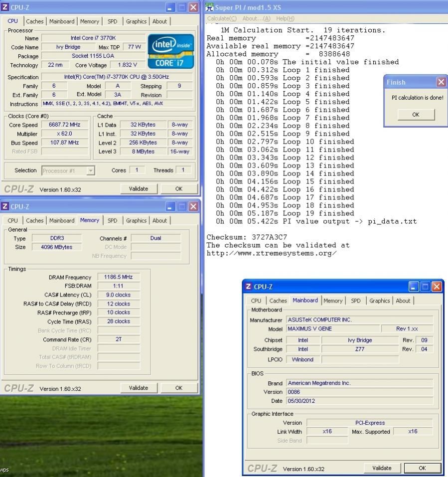This screenshot has width=448, height=477.
Task: Click OK in the CPU-Z CPU window
Action: [179, 188]
